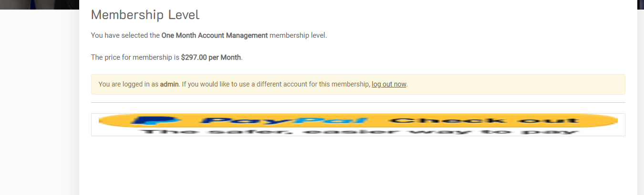Click the '$297.00 per Month' price text
The width and height of the screenshot is (644, 195).
coord(211,57)
